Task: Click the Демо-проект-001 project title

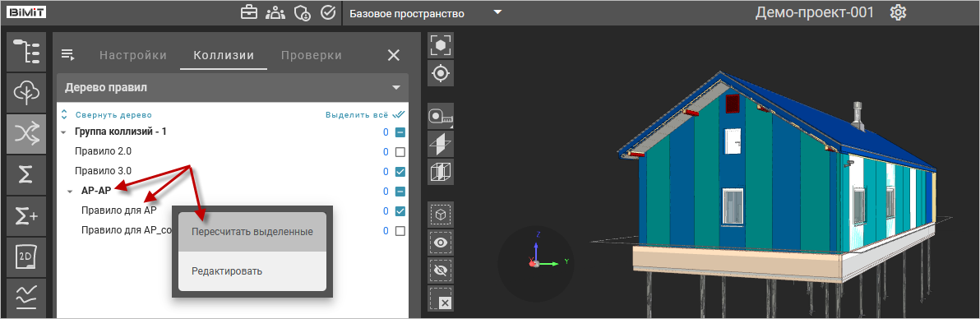Action: (x=815, y=12)
